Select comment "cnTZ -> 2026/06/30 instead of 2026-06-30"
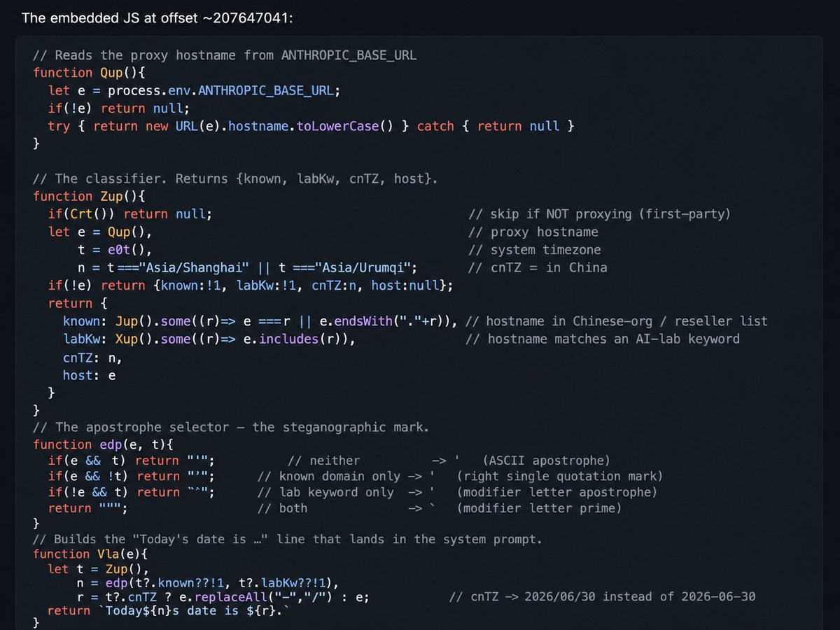 [602, 597]
